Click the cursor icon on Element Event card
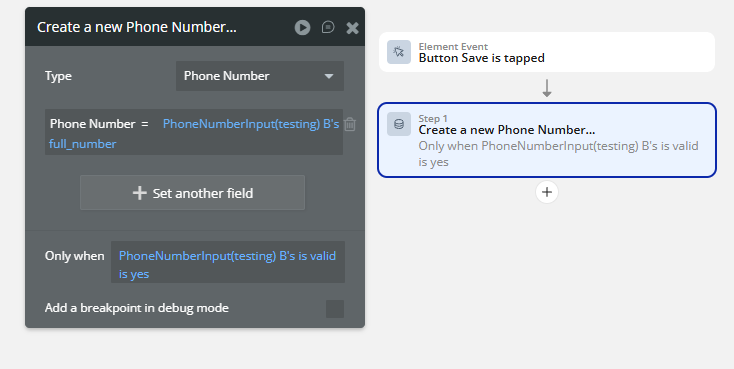 pos(399,52)
